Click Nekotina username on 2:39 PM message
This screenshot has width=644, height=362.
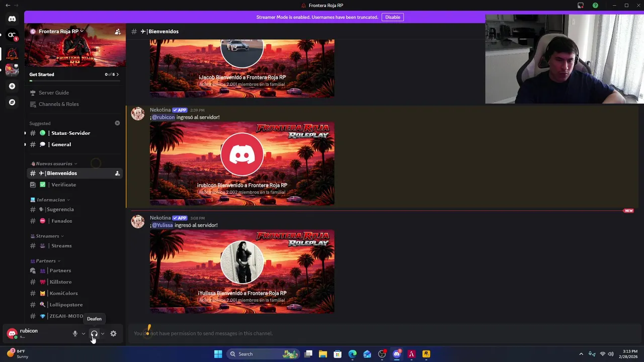tap(160, 110)
